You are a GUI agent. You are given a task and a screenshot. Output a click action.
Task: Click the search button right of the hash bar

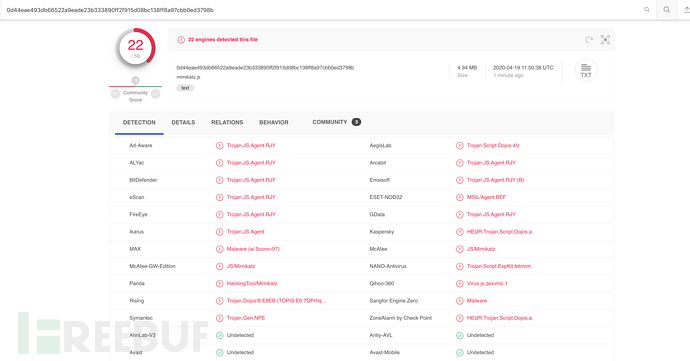(x=667, y=10)
